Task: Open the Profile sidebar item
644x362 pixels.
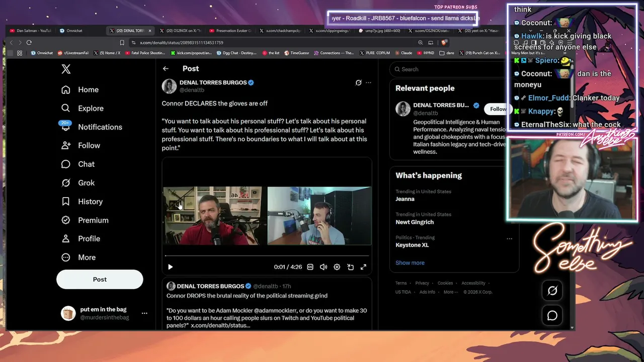Action: click(80, 238)
